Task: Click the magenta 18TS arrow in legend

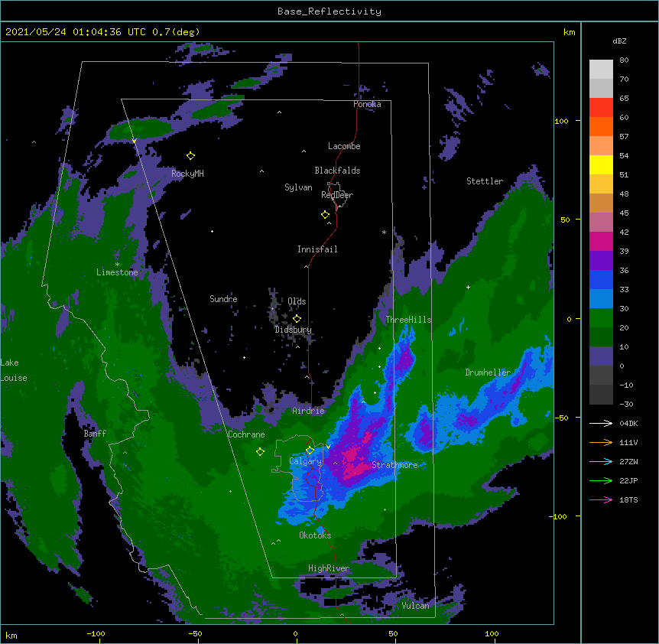Action: pos(601,499)
